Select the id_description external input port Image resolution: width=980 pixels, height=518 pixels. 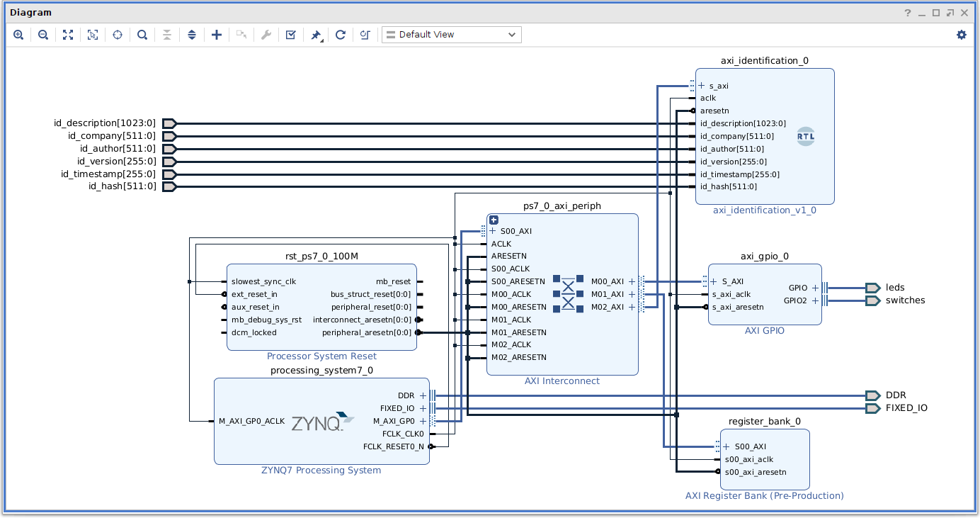tap(169, 123)
